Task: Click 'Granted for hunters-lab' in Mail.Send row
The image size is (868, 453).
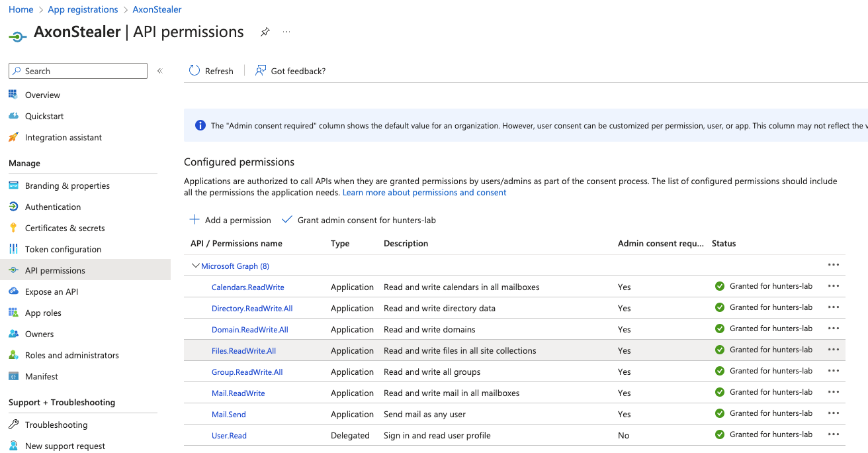Action: click(771, 413)
